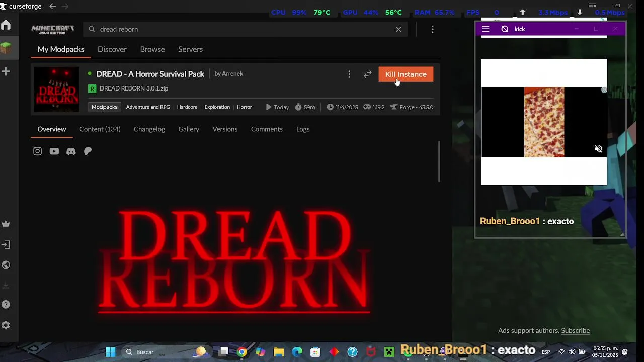Click the Exploration category tag
This screenshot has width=644, height=362.
coord(217,107)
